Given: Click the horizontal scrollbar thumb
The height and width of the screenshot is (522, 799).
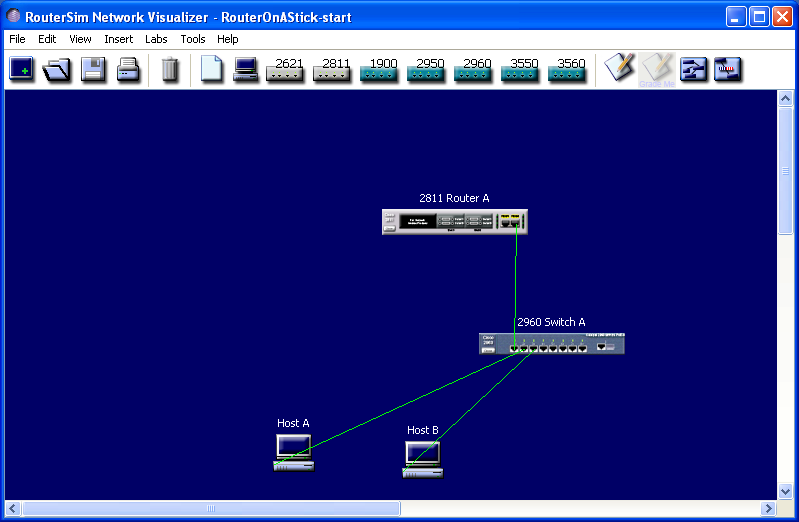Looking at the screenshot, I should (211, 508).
